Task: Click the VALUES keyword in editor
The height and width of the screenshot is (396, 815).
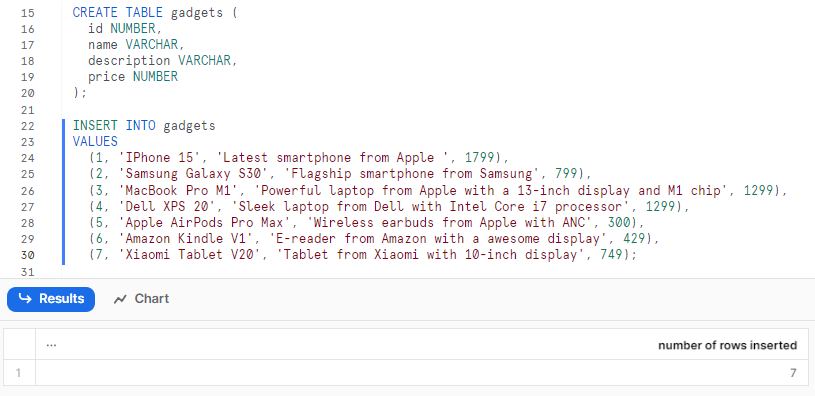Action: click(95, 141)
